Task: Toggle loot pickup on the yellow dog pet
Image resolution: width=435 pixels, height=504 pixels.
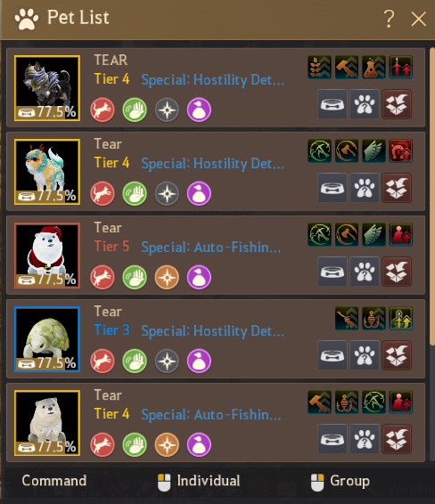Action: pos(135,193)
